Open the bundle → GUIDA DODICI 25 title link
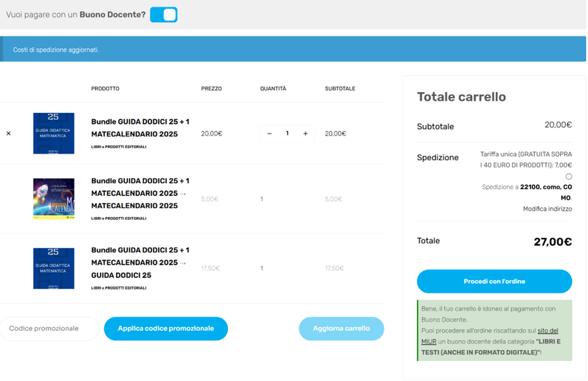Image resolution: width=588 pixels, height=381 pixels. pos(140,263)
